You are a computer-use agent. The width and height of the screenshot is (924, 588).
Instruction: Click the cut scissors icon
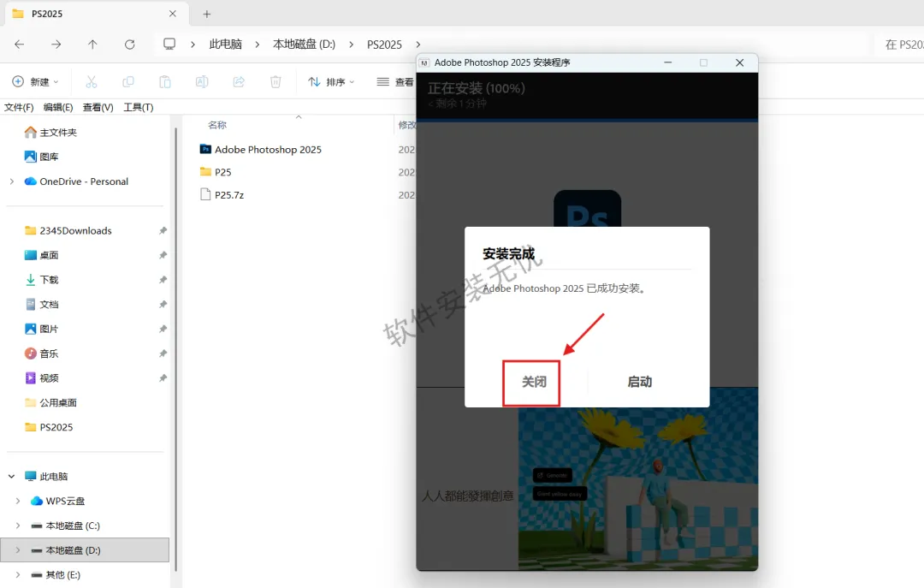(92, 81)
